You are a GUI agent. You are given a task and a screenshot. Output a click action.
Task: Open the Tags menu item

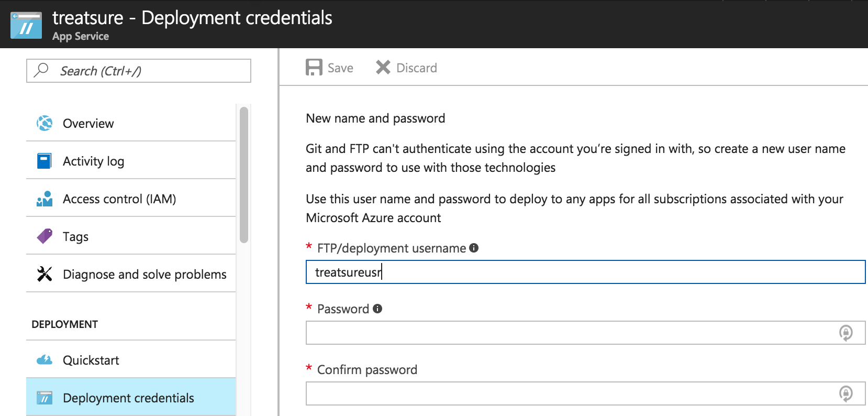[131, 236]
